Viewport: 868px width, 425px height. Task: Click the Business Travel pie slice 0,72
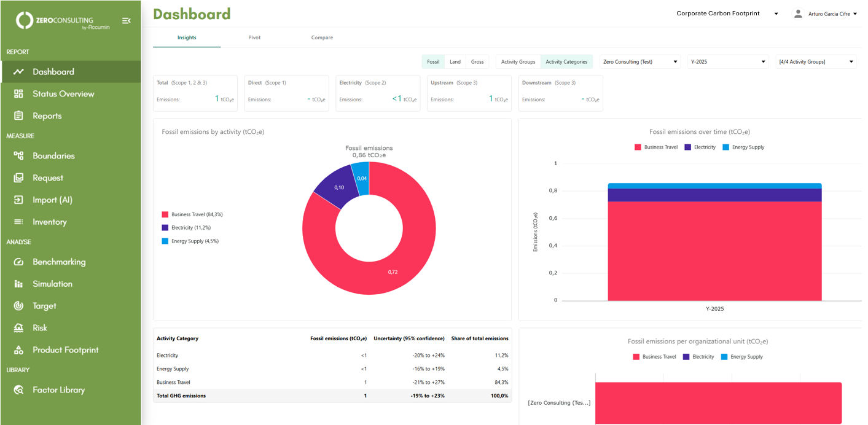coord(393,271)
